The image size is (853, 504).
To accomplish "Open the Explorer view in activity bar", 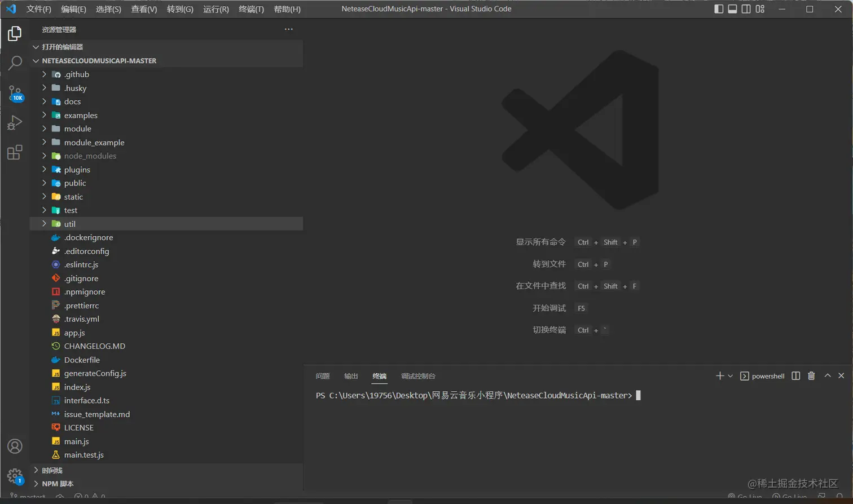I will (15, 34).
